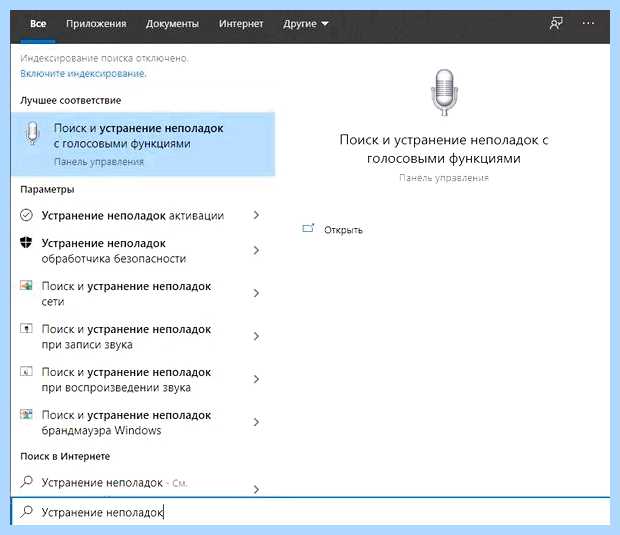Viewport: 620px width, 535px height.
Task: Click the Индексирование поиска отключено notice
Action: 104,59
